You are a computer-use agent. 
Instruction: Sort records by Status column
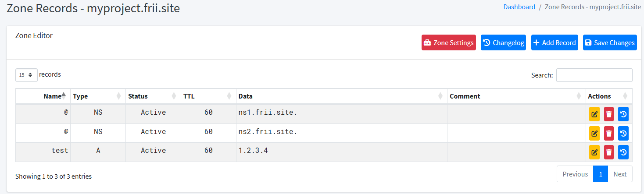(153, 96)
